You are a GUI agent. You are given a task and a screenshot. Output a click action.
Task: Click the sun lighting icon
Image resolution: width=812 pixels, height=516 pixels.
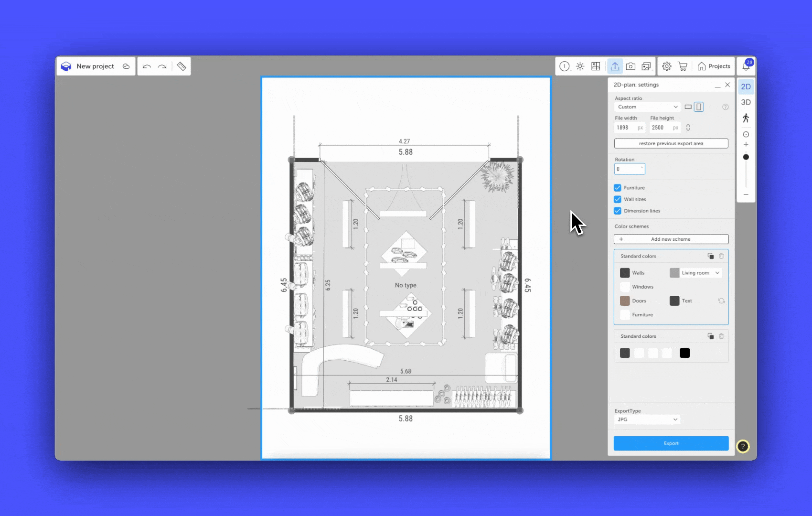point(580,66)
